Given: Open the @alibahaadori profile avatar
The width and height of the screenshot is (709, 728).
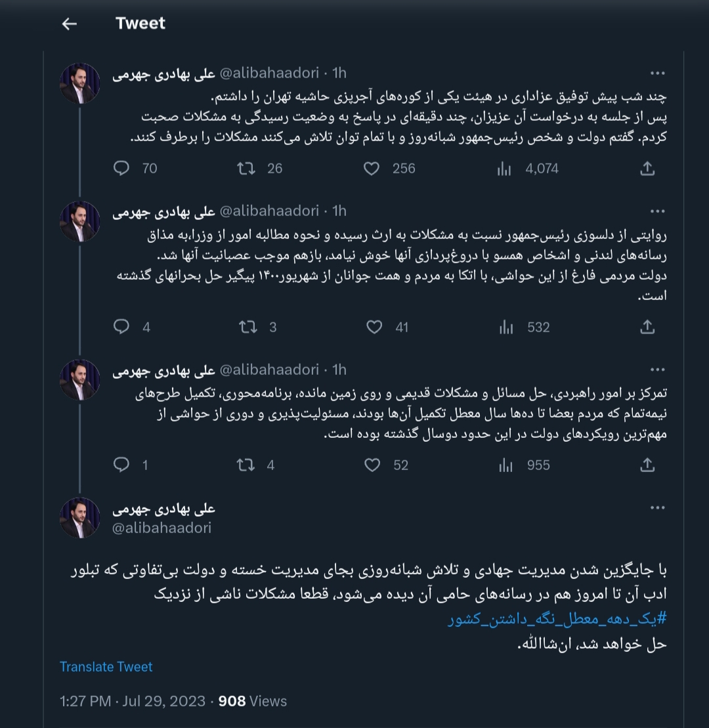Looking at the screenshot, I should click(x=79, y=518).
